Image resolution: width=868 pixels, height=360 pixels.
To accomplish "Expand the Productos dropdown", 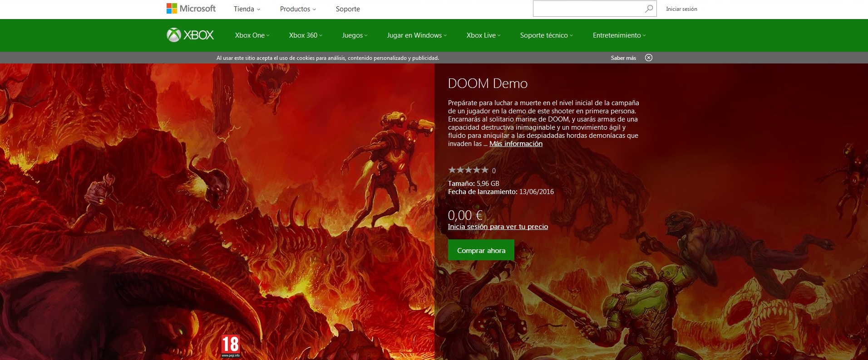I will [298, 9].
